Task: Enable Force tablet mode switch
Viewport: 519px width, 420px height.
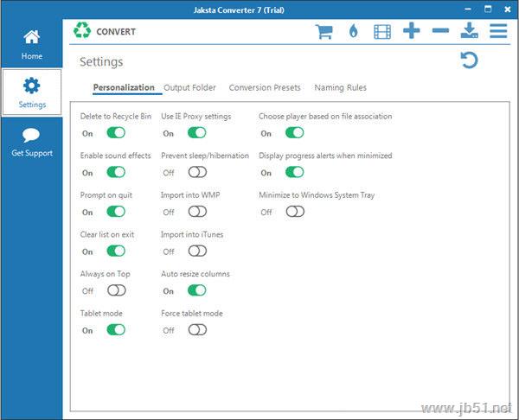Action: click(197, 330)
